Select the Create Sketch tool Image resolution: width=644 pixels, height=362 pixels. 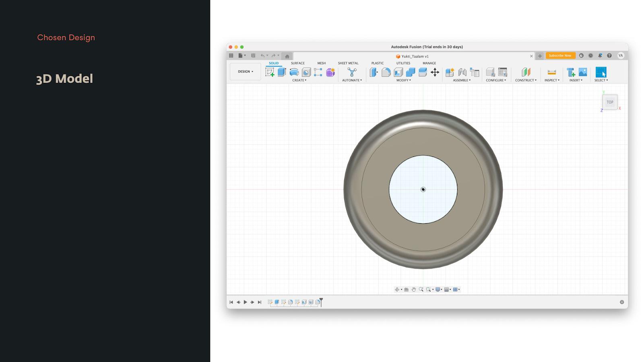(x=270, y=72)
